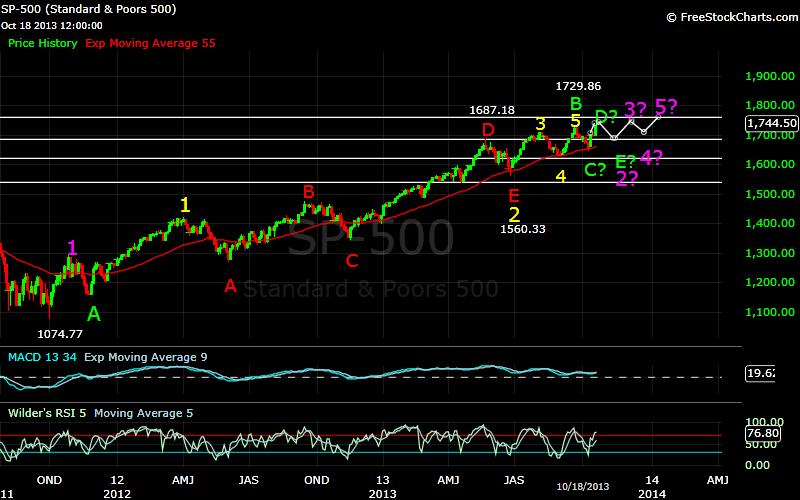Open the FreeStockCharts.com copyright link
800x500 pixels.
[x=733, y=17]
